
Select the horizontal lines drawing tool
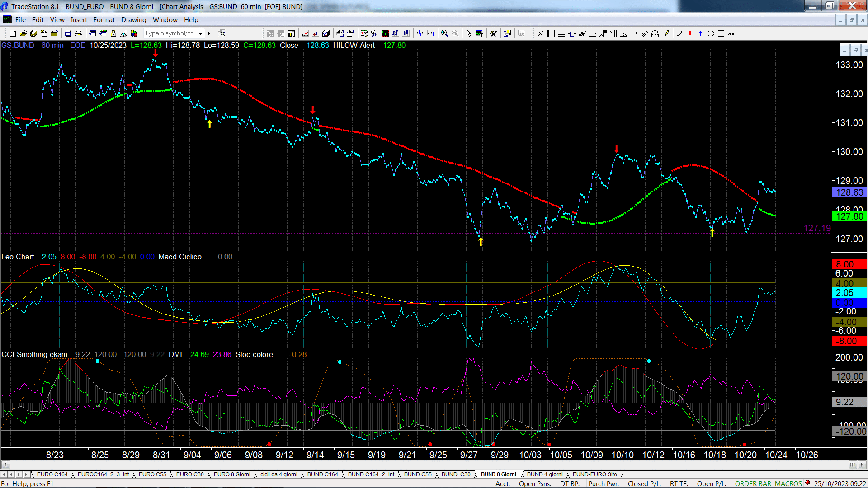[561, 33]
